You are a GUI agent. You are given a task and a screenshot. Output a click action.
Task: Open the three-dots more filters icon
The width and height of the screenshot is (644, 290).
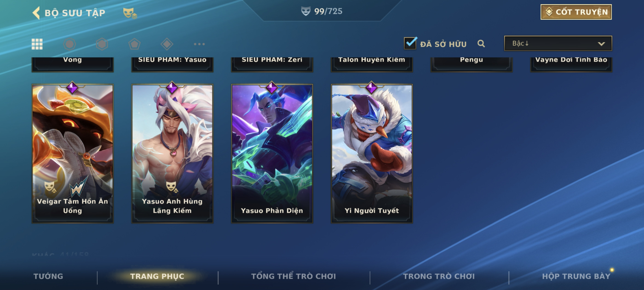[x=199, y=44]
